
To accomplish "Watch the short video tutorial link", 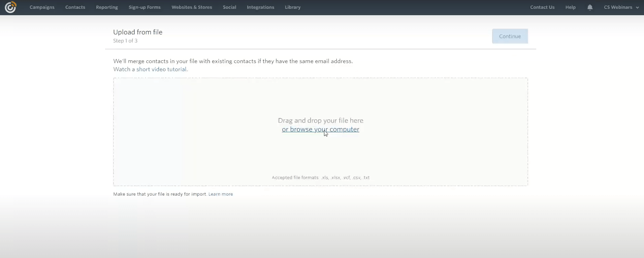I will (162, 69).
